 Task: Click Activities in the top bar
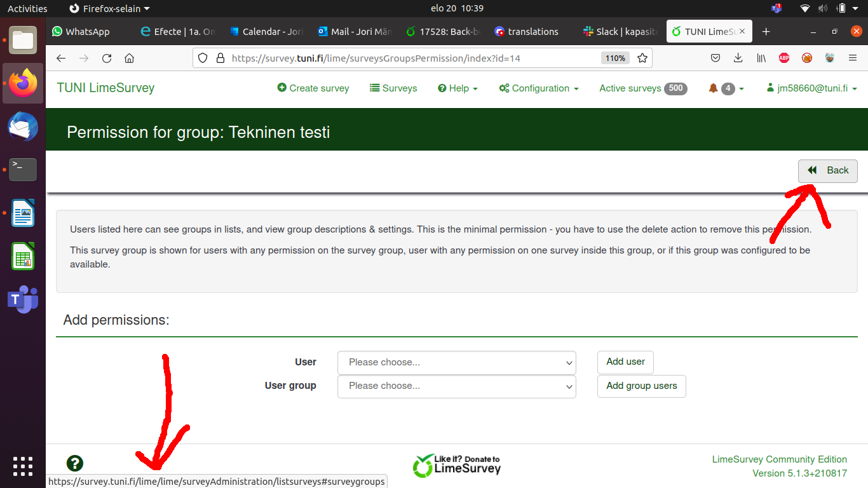27,8
